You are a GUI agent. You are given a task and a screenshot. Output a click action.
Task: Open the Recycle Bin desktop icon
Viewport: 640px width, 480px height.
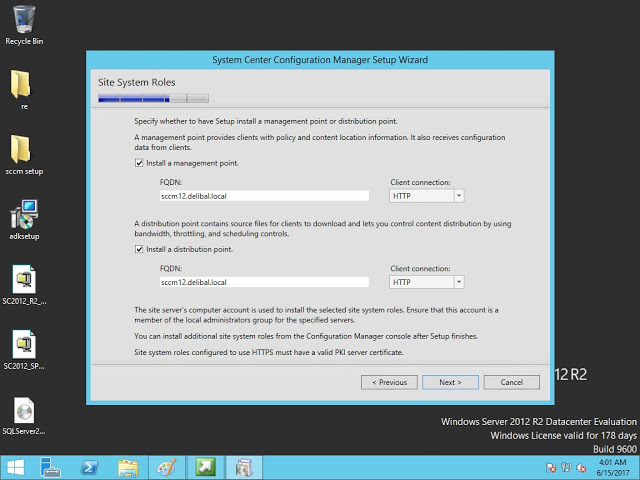pyautogui.click(x=23, y=20)
